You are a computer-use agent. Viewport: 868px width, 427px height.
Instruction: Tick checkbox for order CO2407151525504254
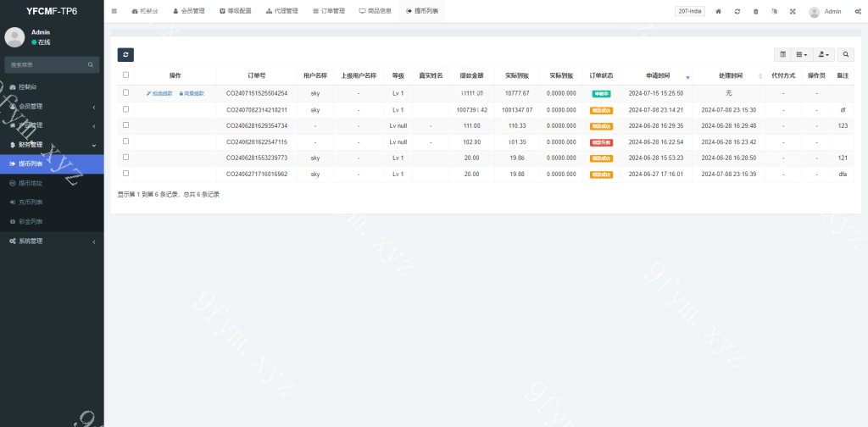click(x=125, y=93)
